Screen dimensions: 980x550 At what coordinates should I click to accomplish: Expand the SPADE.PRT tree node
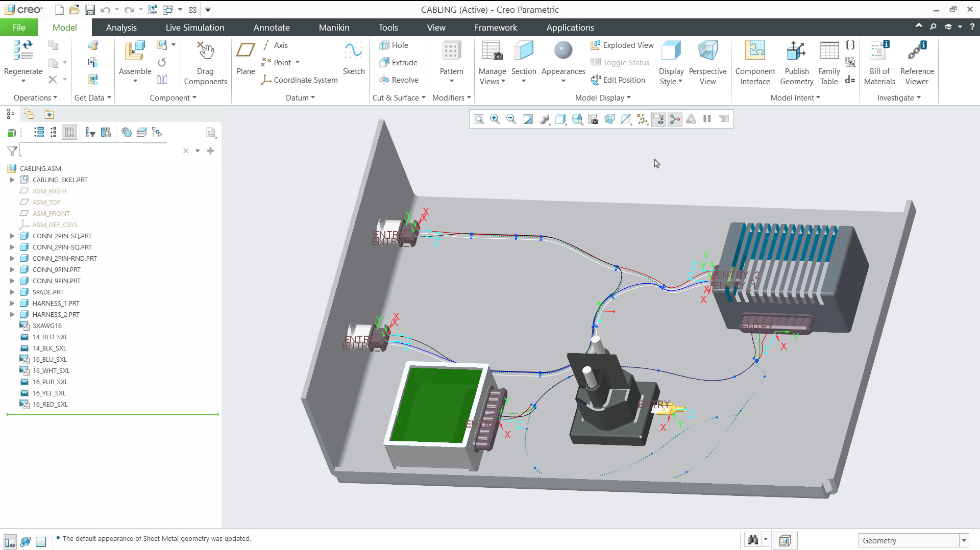point(12,292)
